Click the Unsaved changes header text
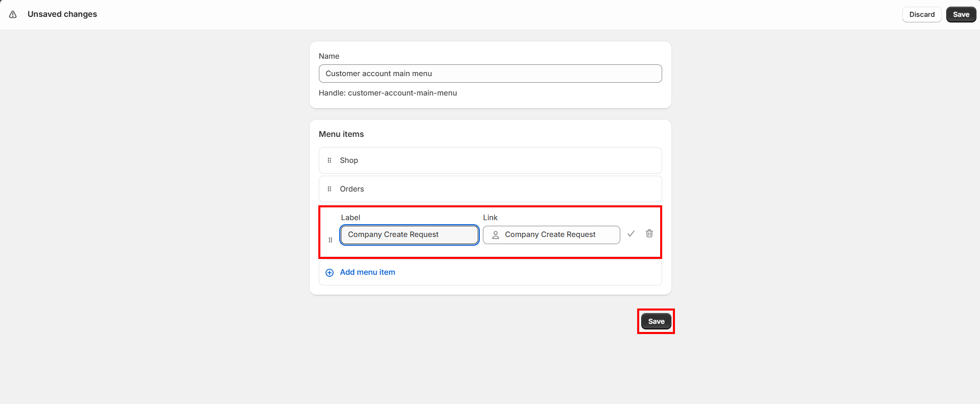Viewport: 980px width, 404px height. (62, 14)
